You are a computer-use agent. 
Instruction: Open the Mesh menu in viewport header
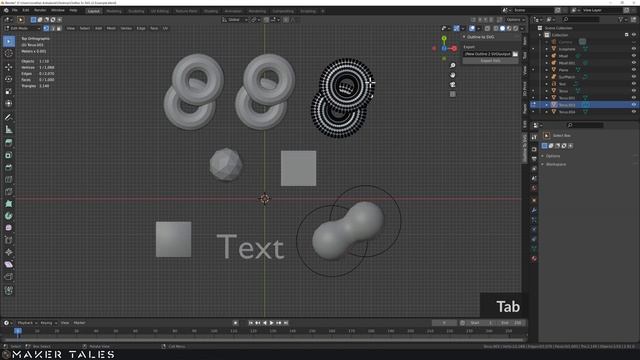(x=111, y=28)
